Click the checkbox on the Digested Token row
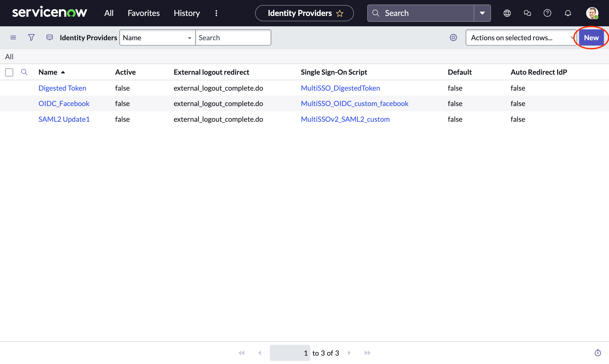The height and width of the screenshot is (364, 609). [9, 88]
